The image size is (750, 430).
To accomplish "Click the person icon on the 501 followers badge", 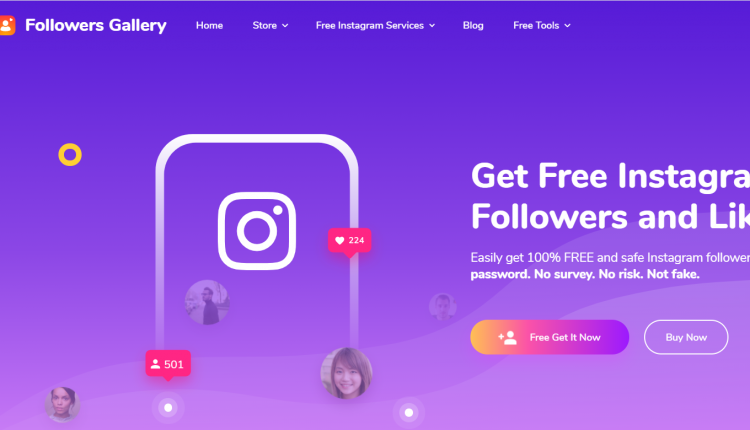I will [155, 364].
